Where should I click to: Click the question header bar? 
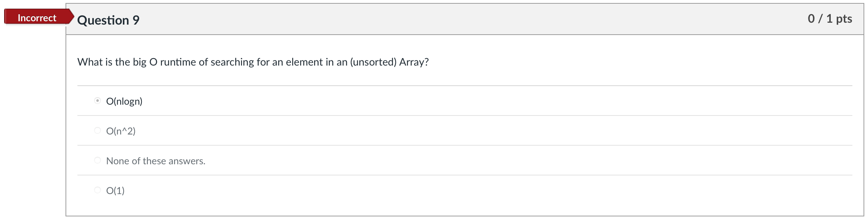click(x=447, y=20)
